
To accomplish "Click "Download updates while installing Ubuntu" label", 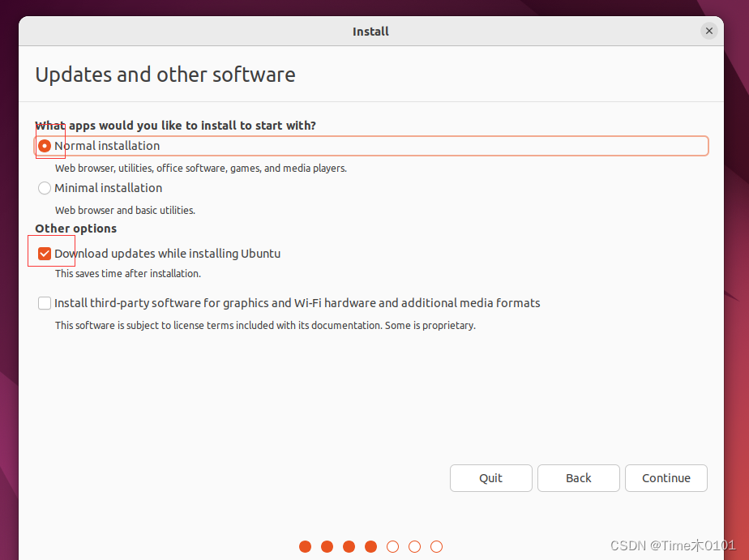I will pyautogui.click(x=167, y=254).
